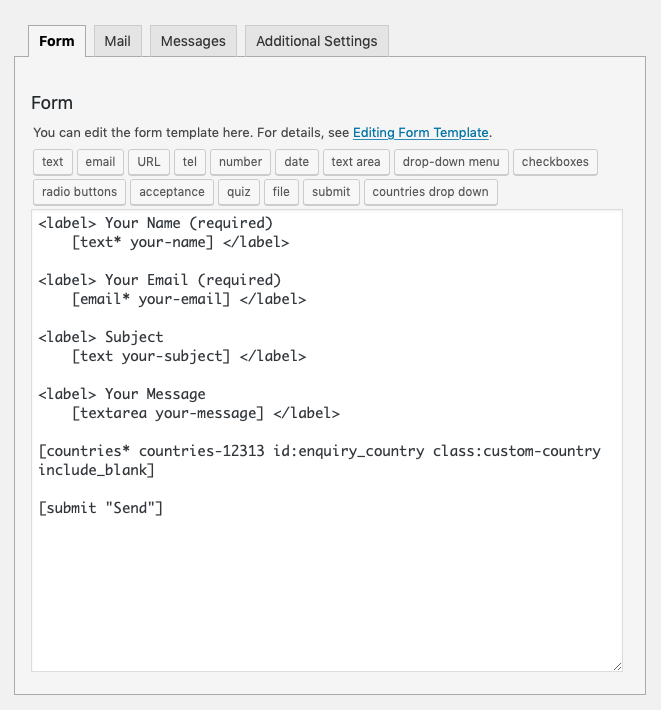Add an acceptance tag
Screen dimensions: 661x710
[172, 192]
